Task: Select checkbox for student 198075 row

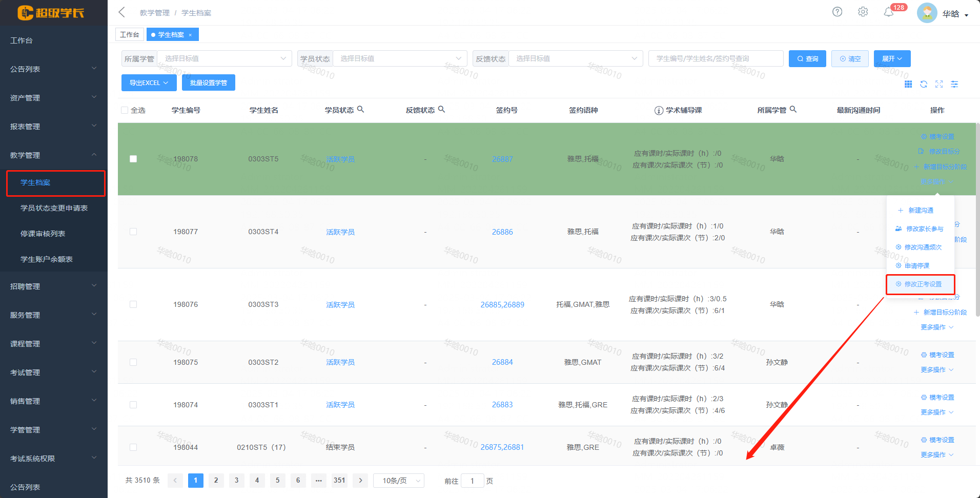Action: (133, 362)
